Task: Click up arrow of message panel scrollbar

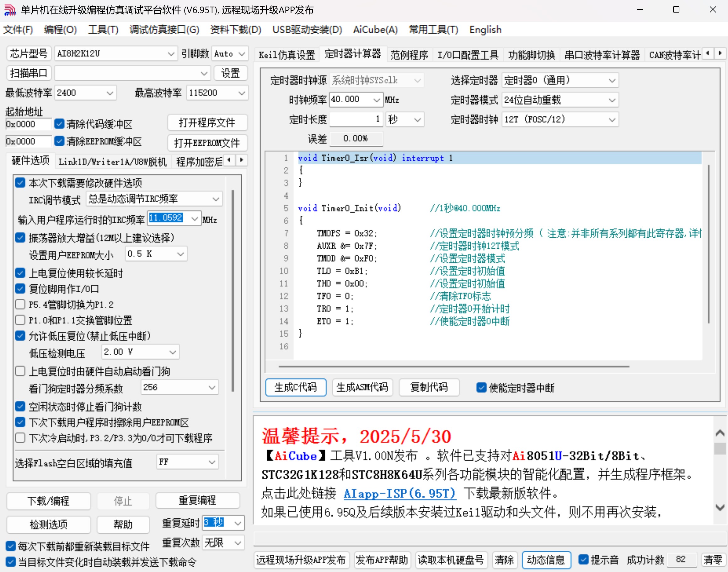Action: pyautogui.click(x=720, y=434)
